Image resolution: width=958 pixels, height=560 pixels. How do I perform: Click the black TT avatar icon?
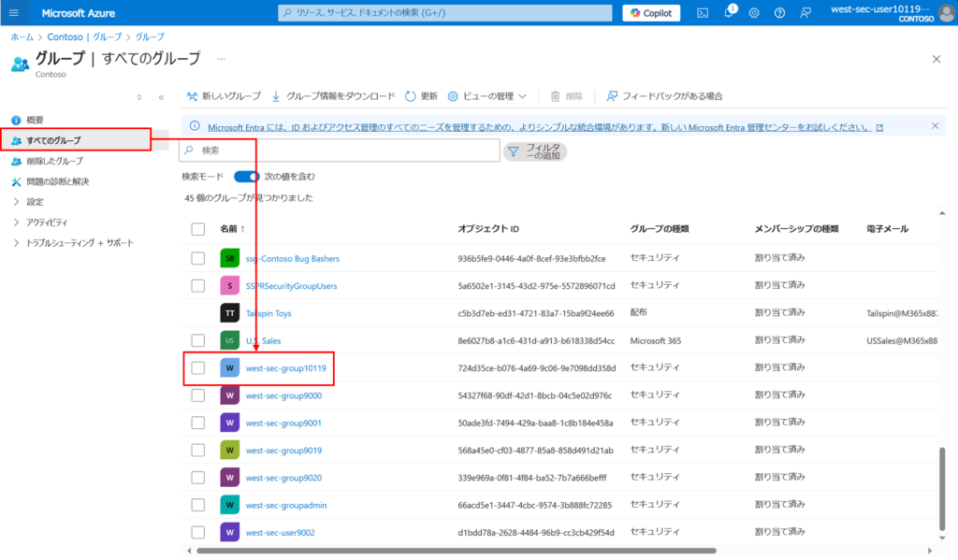[x=230, y=313]
